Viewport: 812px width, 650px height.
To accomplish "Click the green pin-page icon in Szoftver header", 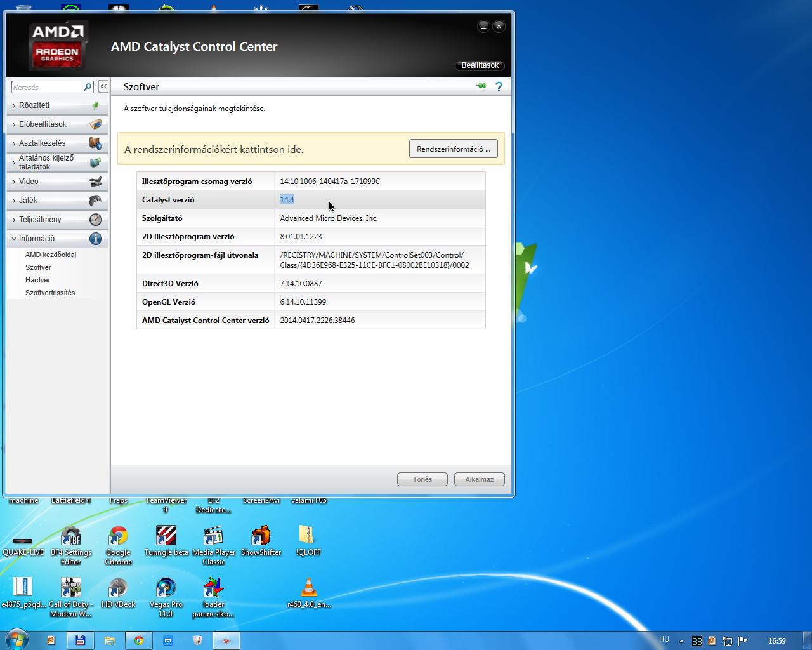I will [x=481, y=86].
